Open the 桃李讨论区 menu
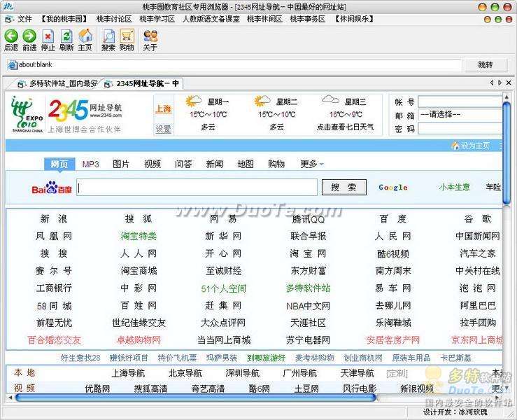This screenshot has height=420, width=517. [x=114, y=19]
